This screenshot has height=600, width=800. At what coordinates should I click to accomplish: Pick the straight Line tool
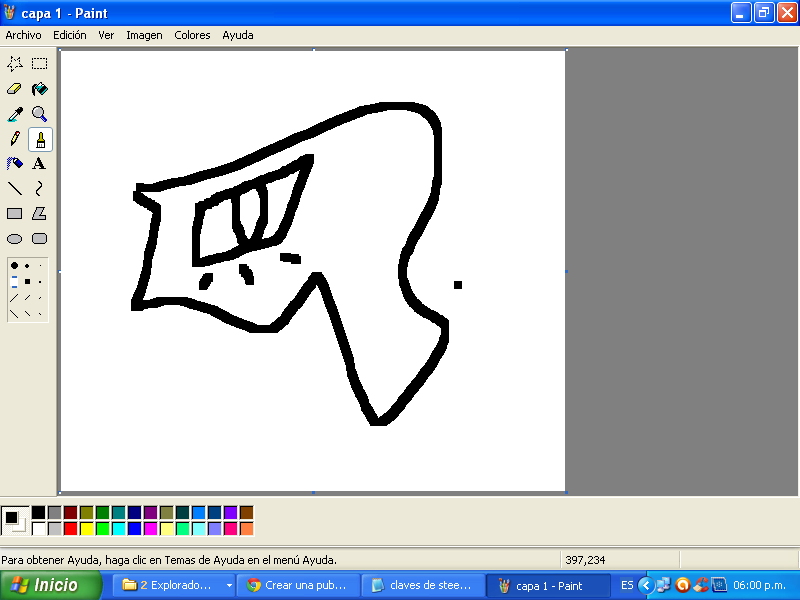pyautogui.click(x=15, y=189)
